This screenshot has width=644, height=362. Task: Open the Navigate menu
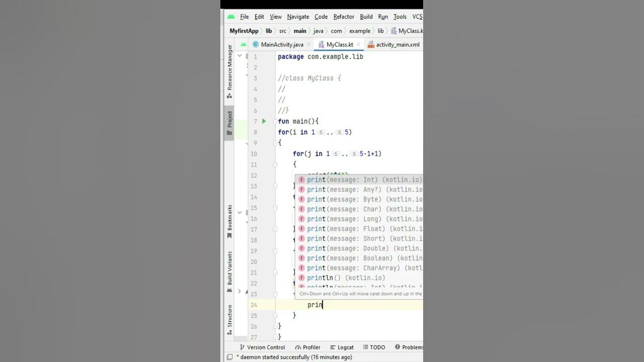(298, 17)
